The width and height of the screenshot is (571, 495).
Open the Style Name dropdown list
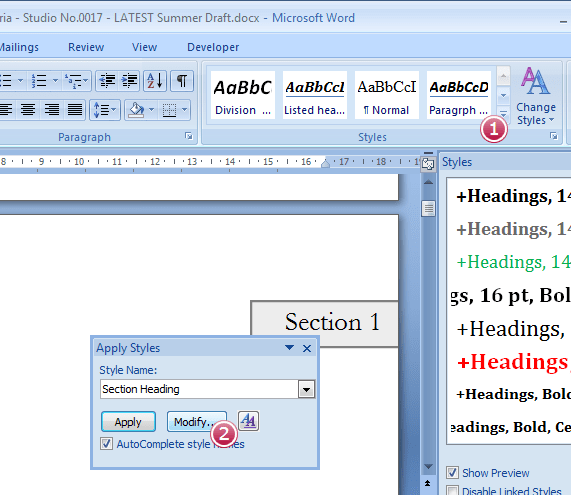click(x=306, y=389)
